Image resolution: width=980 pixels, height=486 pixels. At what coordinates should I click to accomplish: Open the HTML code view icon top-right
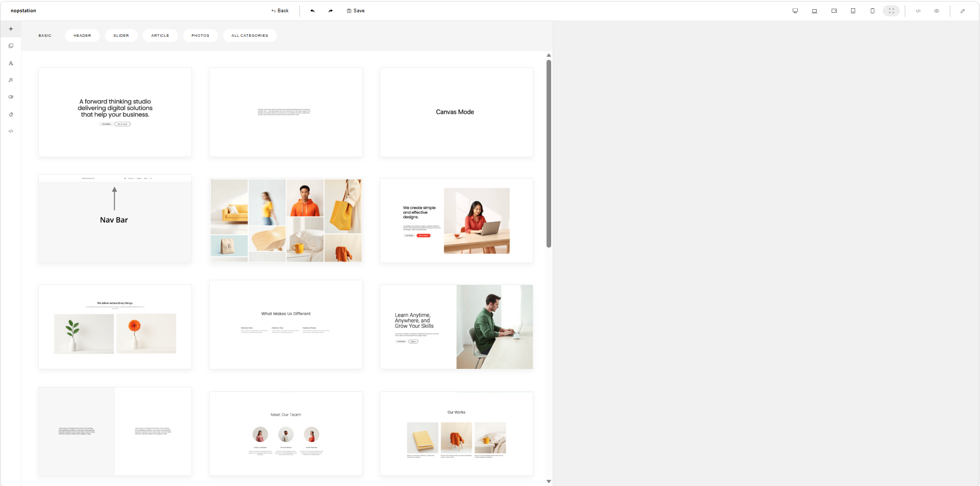(x=918, y=11)
